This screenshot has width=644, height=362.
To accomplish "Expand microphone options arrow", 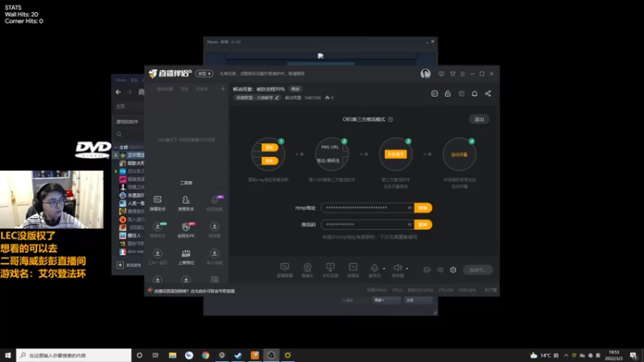I will point(384,269).
